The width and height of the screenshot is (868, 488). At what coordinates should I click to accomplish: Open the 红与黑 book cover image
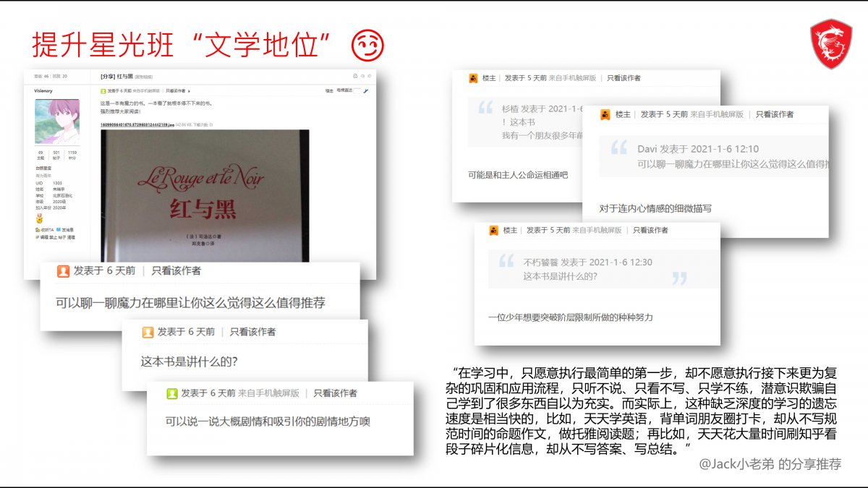point(205,195)
